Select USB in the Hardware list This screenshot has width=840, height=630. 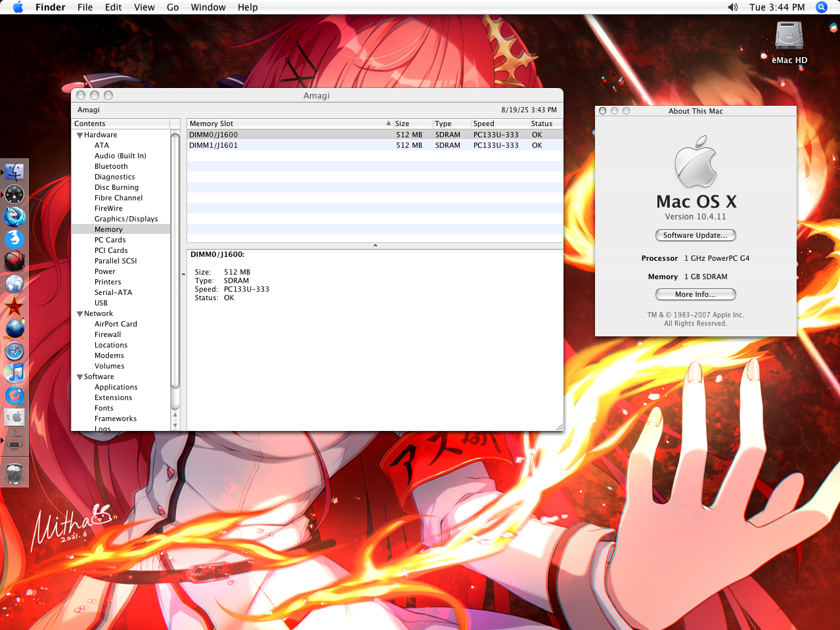[100, 303]
